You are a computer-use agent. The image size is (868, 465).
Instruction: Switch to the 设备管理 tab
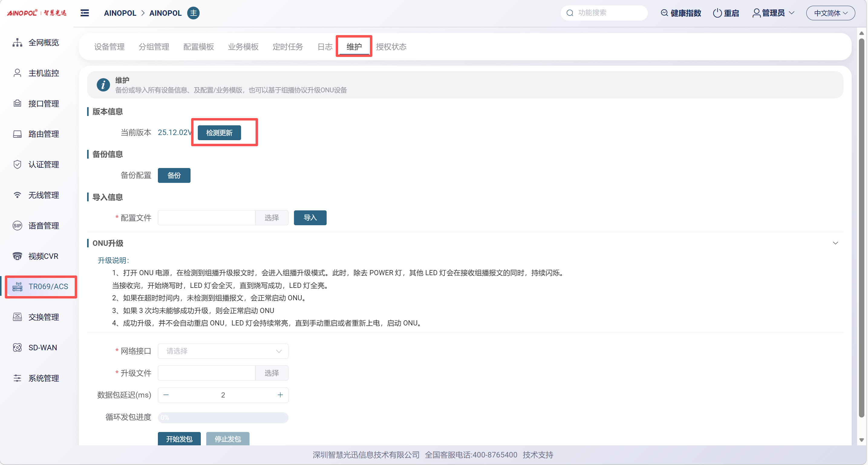click(109, 47)
